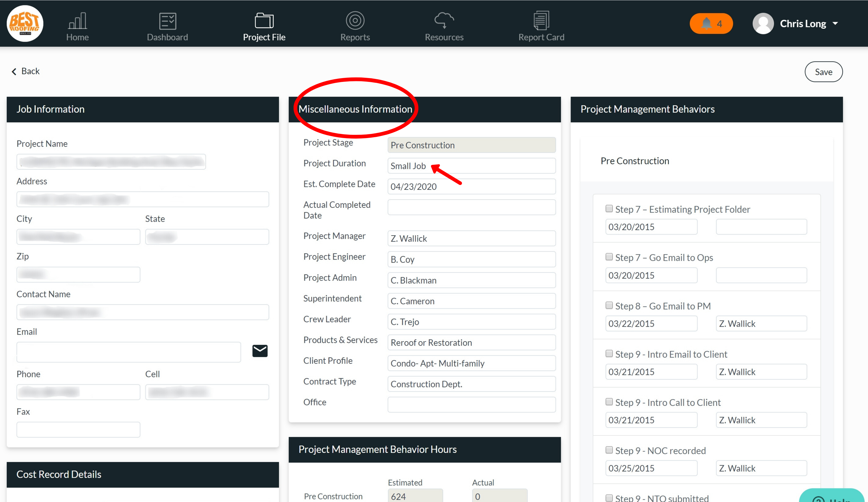Click Go Email to Ops empty assignee field
The height and width of the screenshot is (502, 868).
761,275
